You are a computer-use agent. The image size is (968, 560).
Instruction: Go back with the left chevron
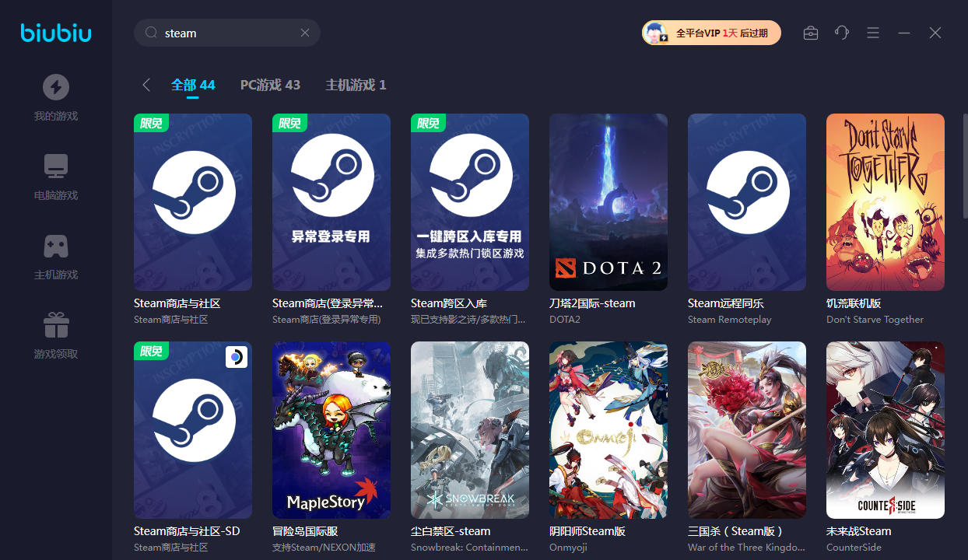(146, 85)
